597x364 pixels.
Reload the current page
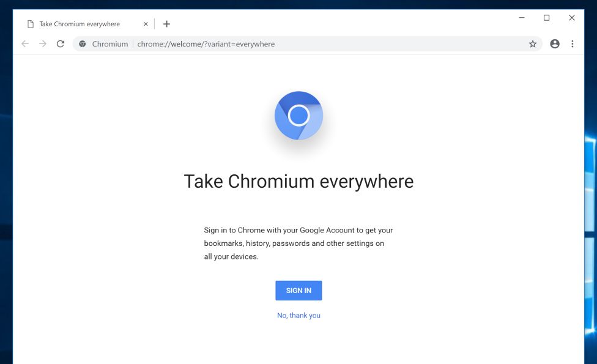pos(60,43)
